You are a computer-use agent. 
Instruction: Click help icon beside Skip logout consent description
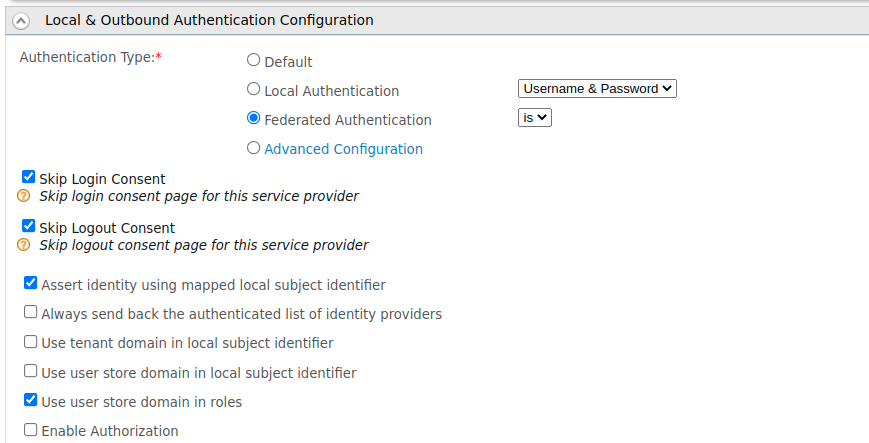pyautogui.click(x=23, y=245)
